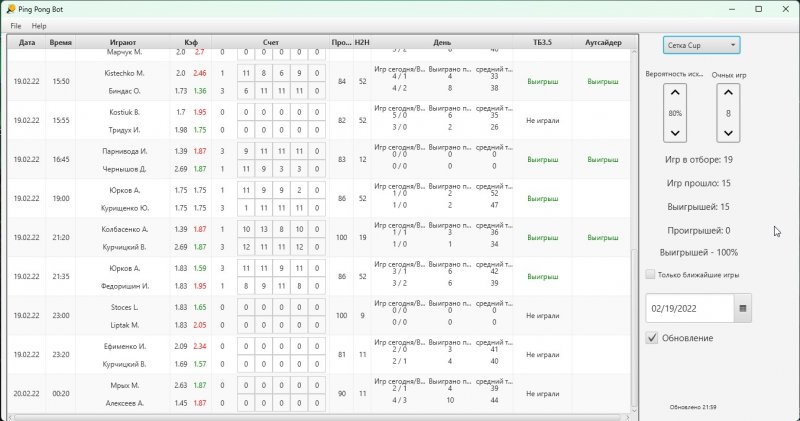Decrease the Очных игр spinner value

tap(728, 133)
